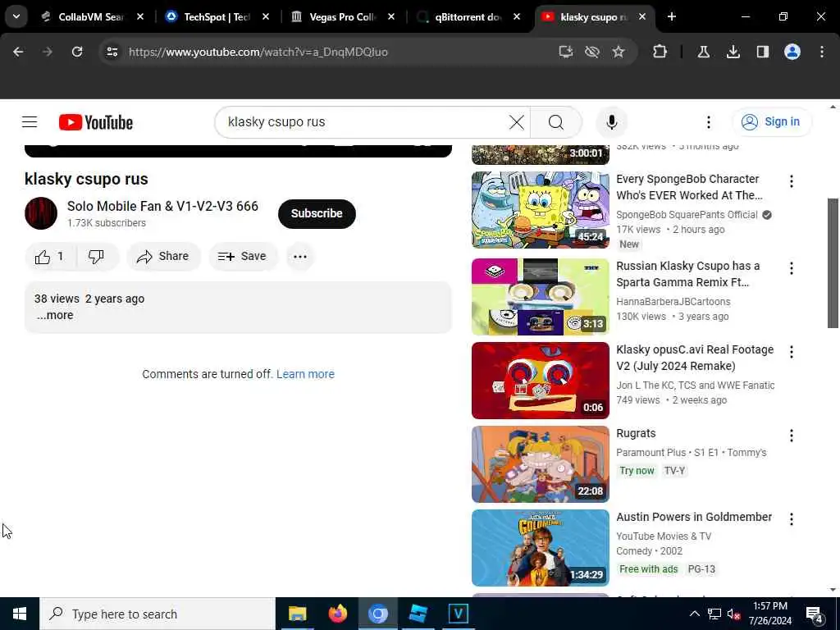Open browser downloads icon
Image resolution: width=840 pixels, height=630 pixels.
tap(733, 52)
